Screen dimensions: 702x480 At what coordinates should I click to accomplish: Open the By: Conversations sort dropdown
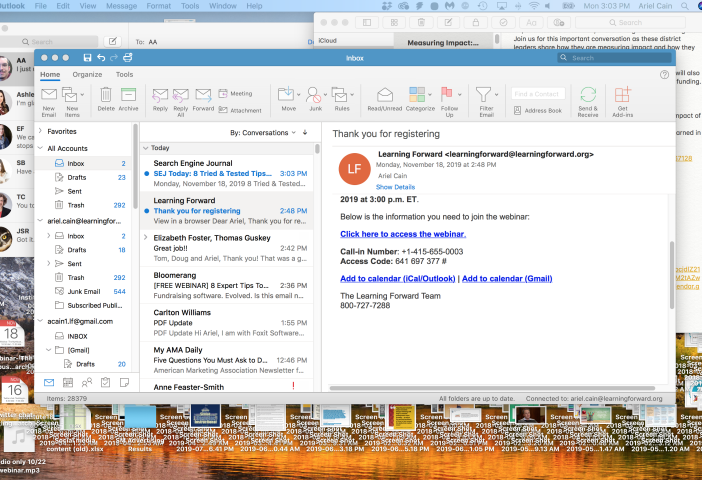[x=263, y=133]
